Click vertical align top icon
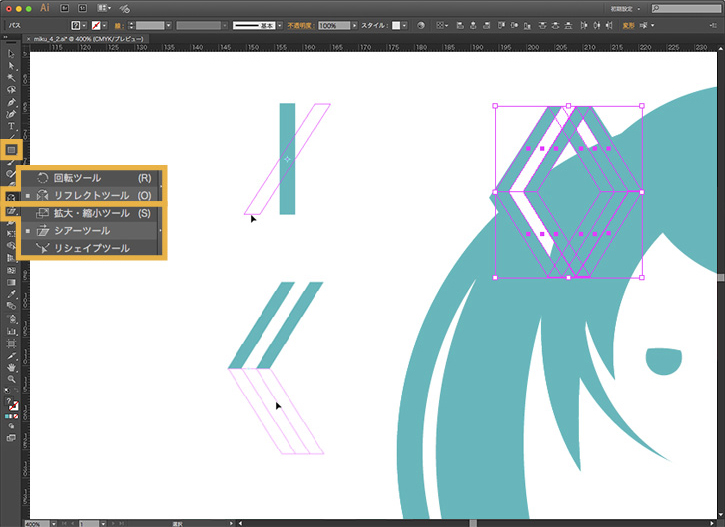This screenshot has width=725, height=527. click(x=501, y=25)
